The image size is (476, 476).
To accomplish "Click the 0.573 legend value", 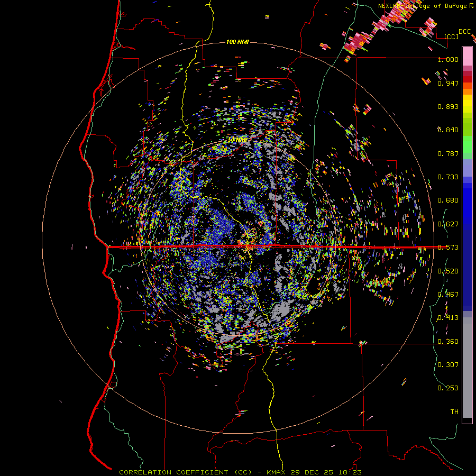I will click(x=448, y=248).
